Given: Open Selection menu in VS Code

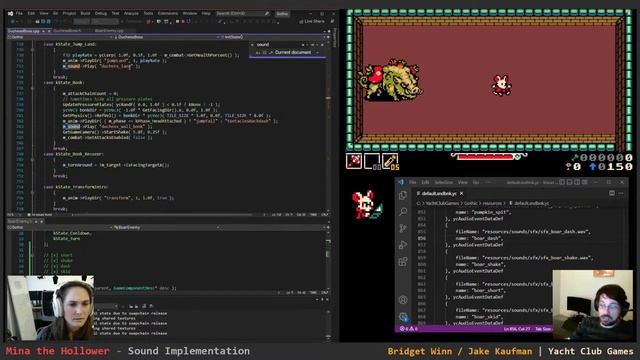Looking at the screenshot, I should [444, 182].
